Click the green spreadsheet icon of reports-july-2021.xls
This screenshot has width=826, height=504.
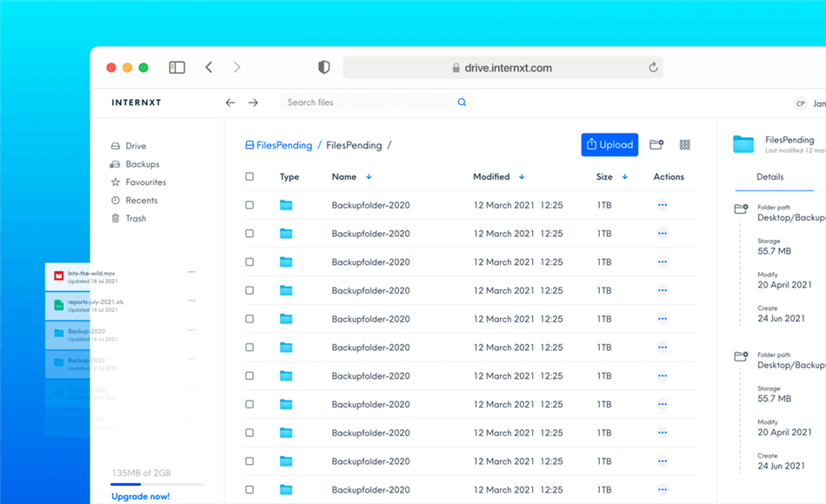click(59, 304)
